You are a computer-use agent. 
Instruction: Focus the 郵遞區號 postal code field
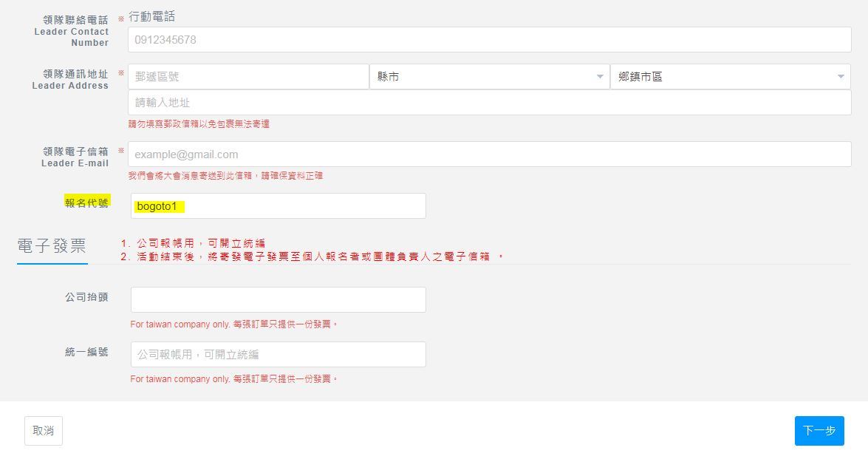(x=248, y=77)
